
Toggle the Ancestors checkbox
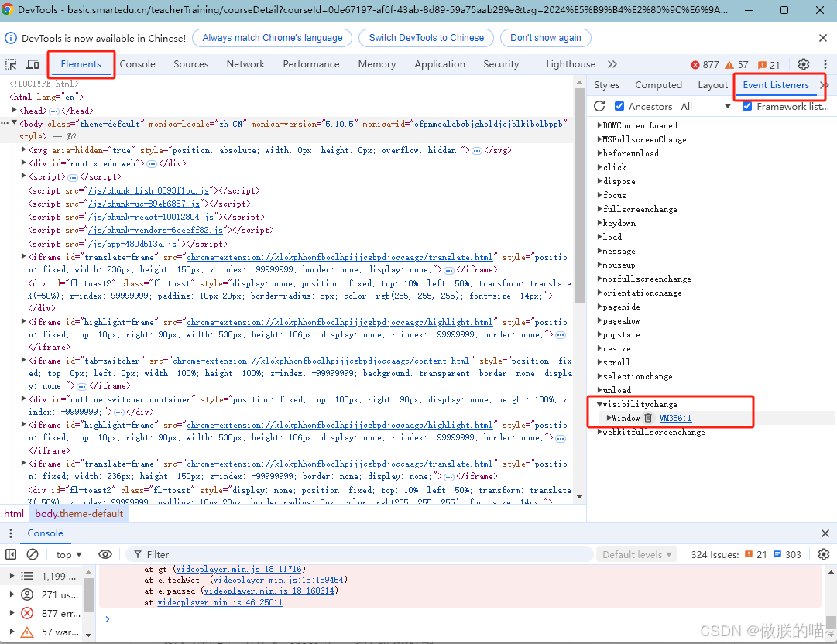[619, 106]
